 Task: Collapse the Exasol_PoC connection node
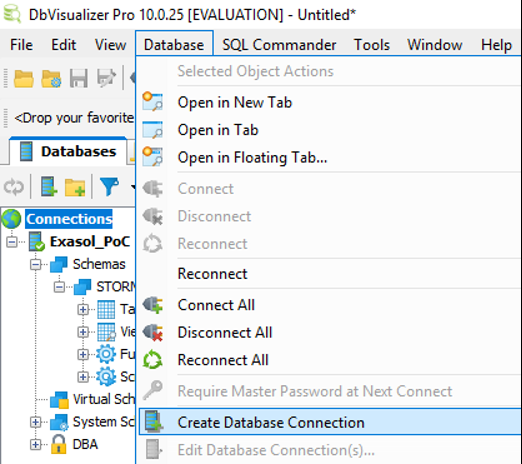12,242
